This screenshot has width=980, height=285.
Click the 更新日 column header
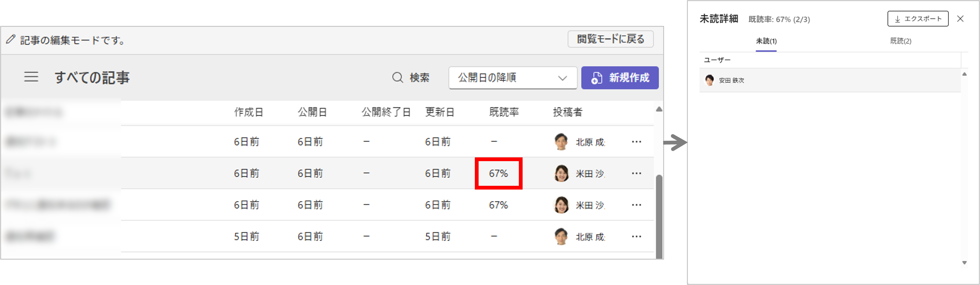[439, 112]
